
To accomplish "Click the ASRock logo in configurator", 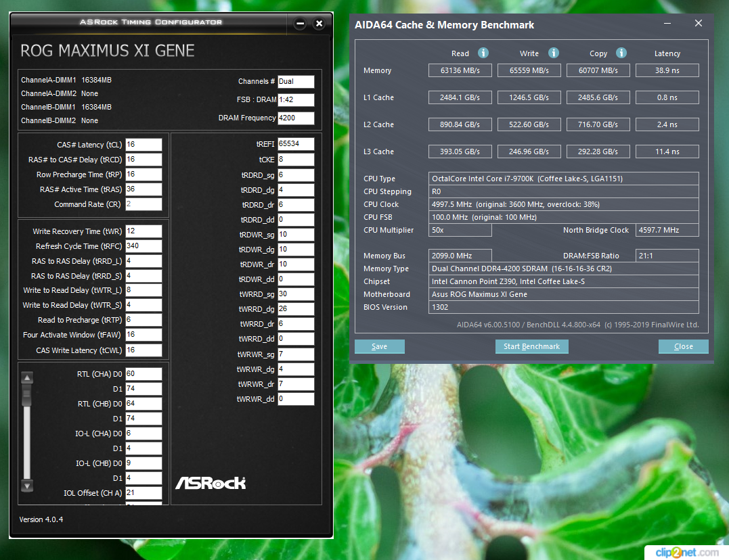I will coord(211,484).
